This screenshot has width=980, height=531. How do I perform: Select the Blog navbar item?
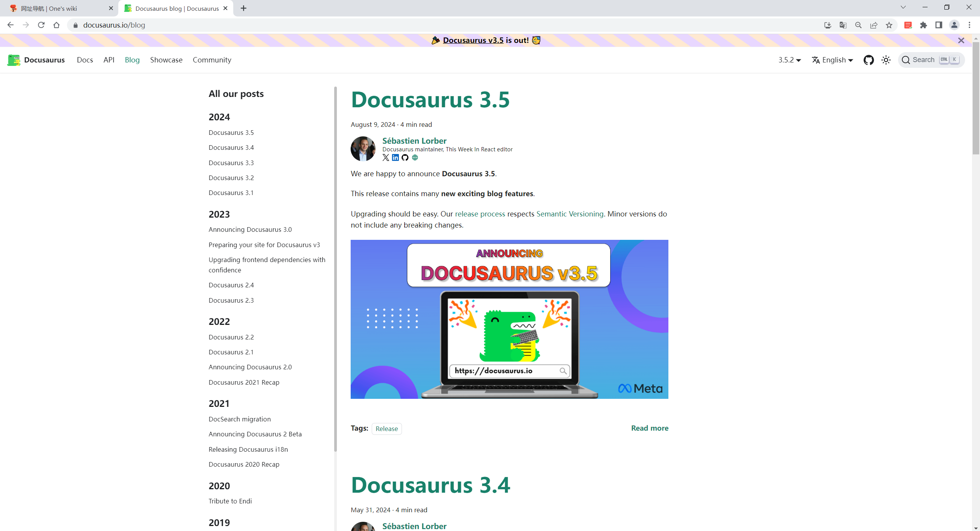click(132, 60)
